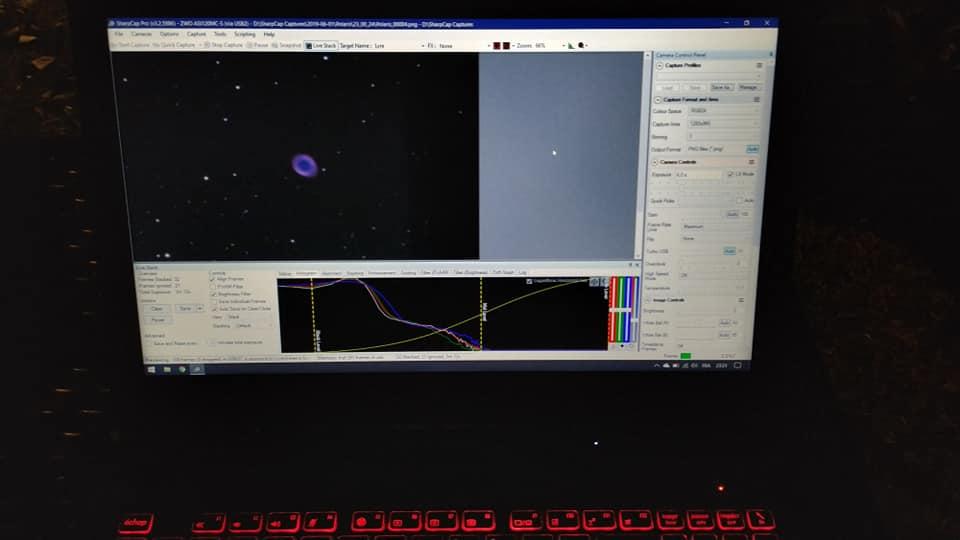Pause stacking in the Live Stack panel

(159, 320)
